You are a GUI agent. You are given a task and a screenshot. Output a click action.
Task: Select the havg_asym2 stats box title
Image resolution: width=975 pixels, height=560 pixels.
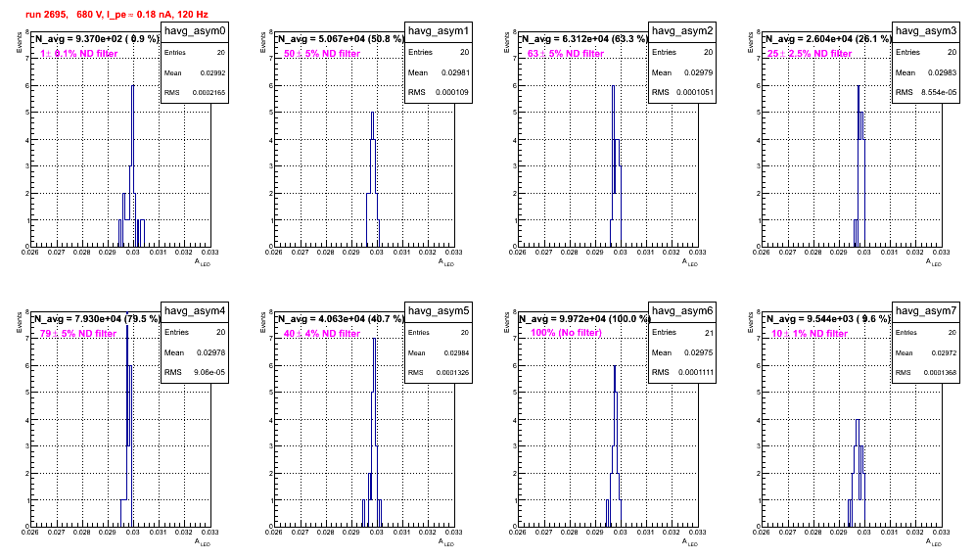[x=682, y=30]
